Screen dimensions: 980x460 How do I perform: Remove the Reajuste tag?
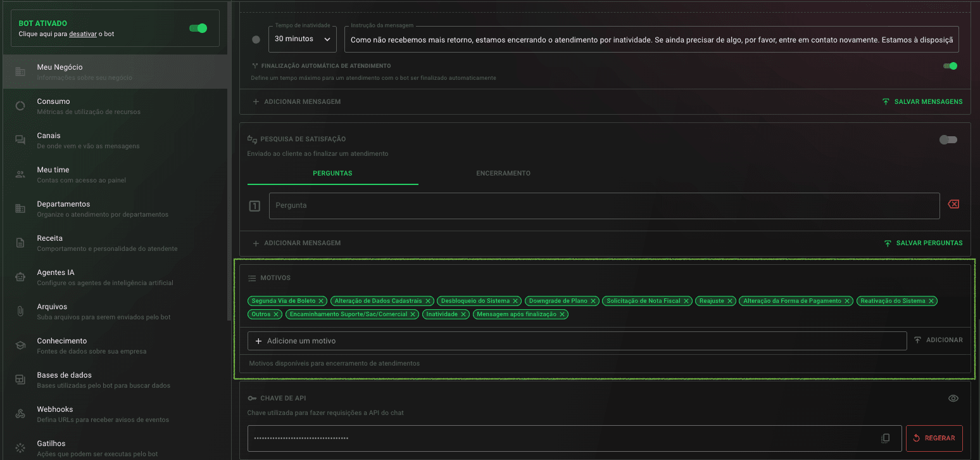[730, 301]
